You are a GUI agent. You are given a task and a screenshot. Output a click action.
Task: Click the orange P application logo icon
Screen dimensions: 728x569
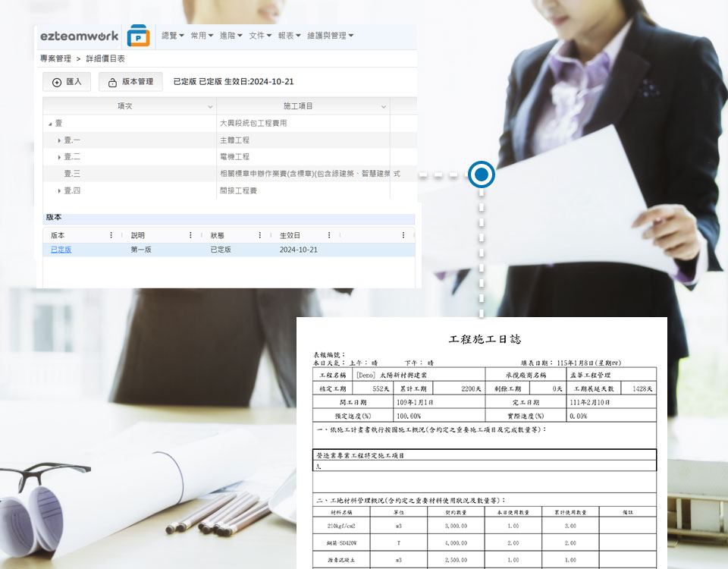(136, 36)
